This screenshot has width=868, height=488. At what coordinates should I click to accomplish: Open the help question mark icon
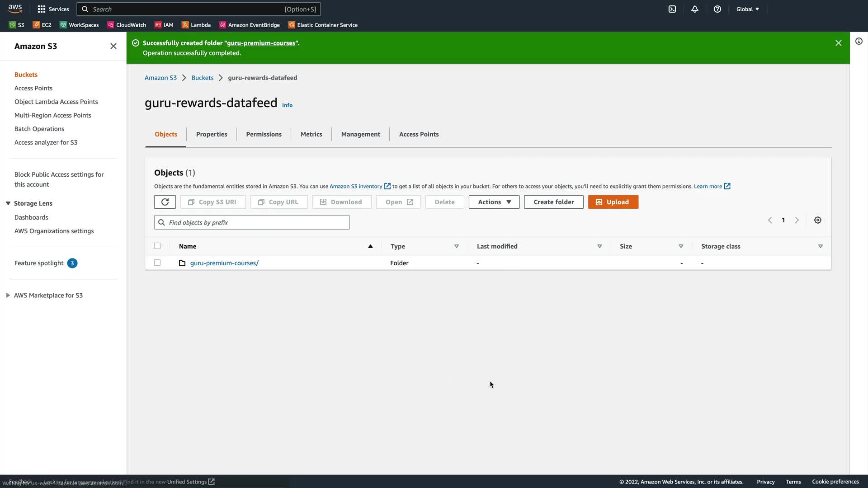click(x=717, y=9)
